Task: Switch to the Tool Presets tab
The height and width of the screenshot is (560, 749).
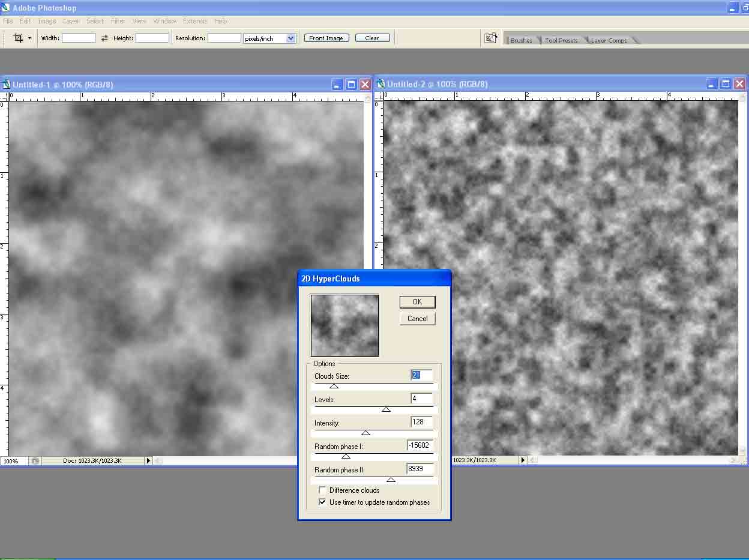Action: pos(561,40)
